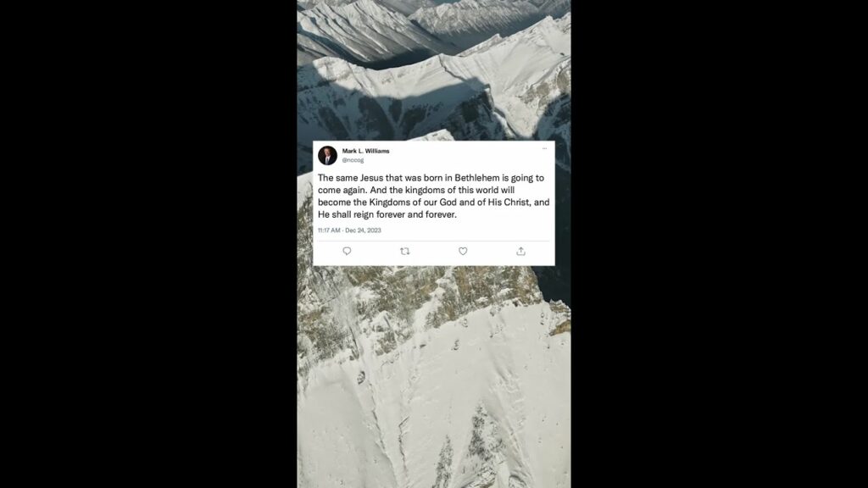The height and width of the screenshot is (488, 868).
Task: Click the 11:17 AM timestamp
Action: 329,230
